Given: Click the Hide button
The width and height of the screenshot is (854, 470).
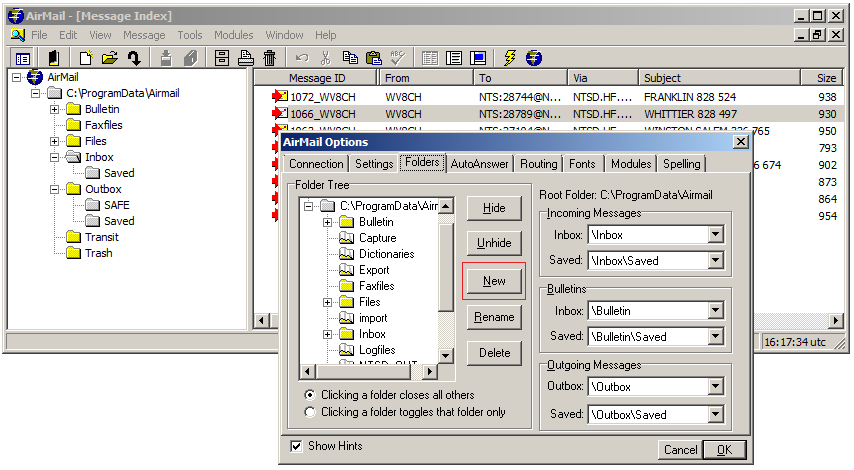Looking at the screenshot, I should [494, 208].
